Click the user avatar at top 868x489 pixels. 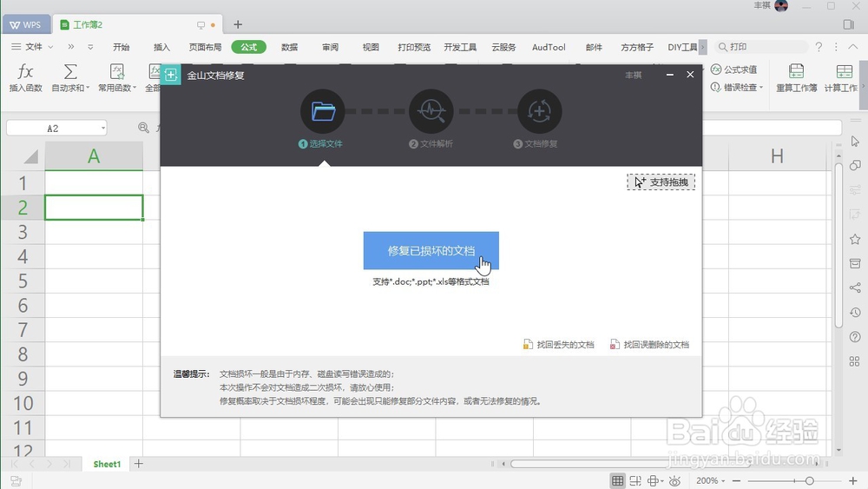(x=781, y=5)
